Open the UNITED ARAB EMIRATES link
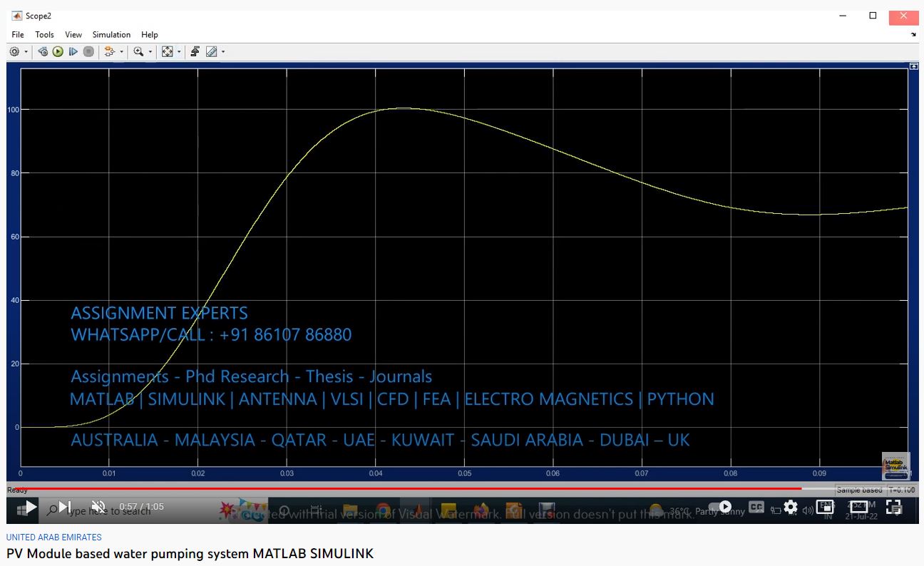This screenshot has height=566, width=924. coord(54,537)
